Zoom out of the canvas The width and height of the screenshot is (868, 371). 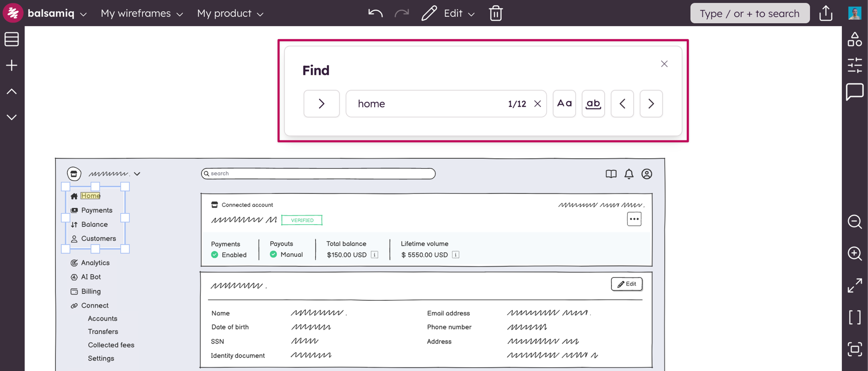point(854,221)
